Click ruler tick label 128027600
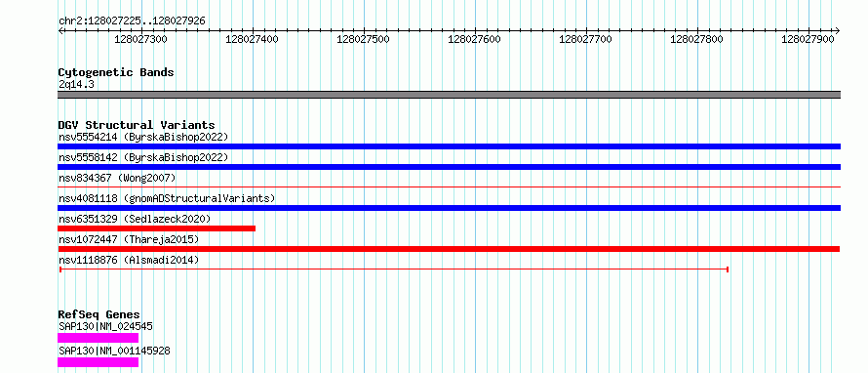The image size is (868, 373). [474, 39]
